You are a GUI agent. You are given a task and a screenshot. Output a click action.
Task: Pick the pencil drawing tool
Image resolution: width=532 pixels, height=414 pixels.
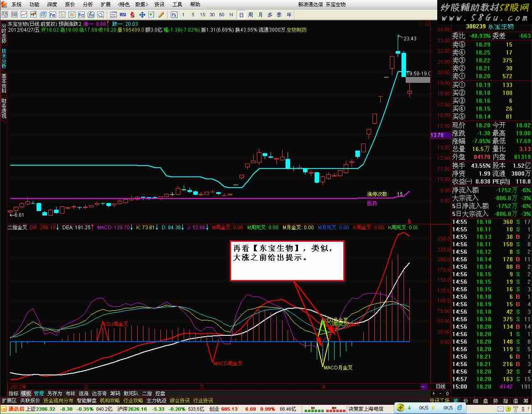point(161,15)
